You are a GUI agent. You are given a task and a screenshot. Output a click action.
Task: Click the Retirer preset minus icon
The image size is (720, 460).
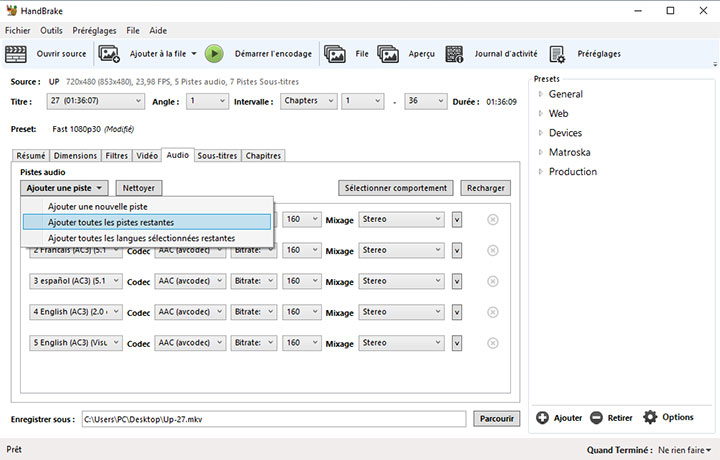596,418
